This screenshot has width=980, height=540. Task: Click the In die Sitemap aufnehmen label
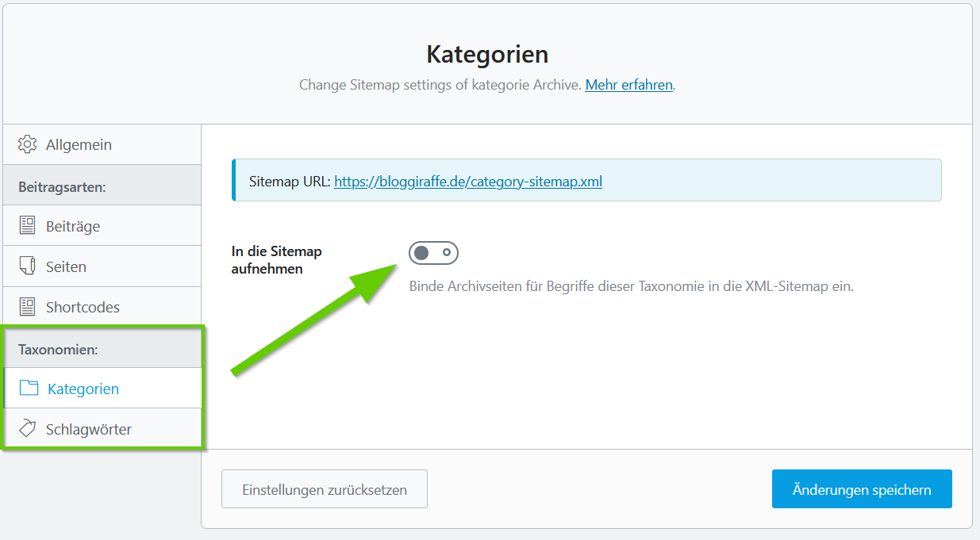click(x=277, y=260)
